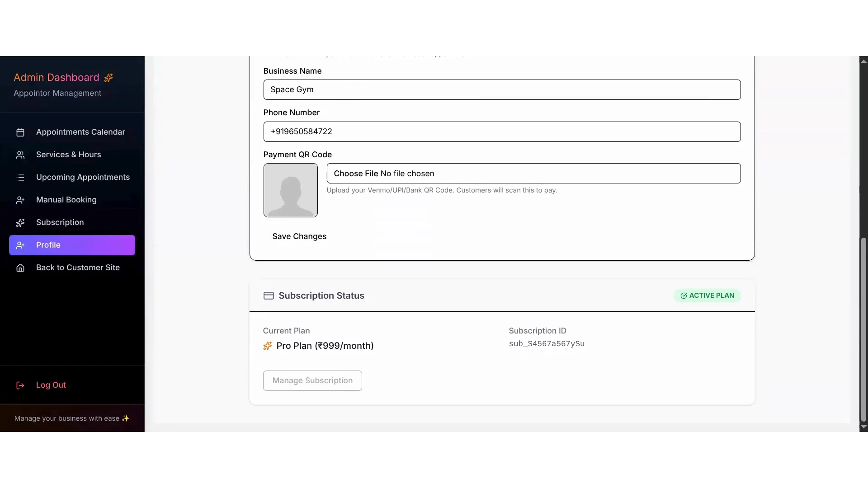868x488 pixels.
Task: Click the person-add icon next to Manual Booking
Action: tap(20, 200)
